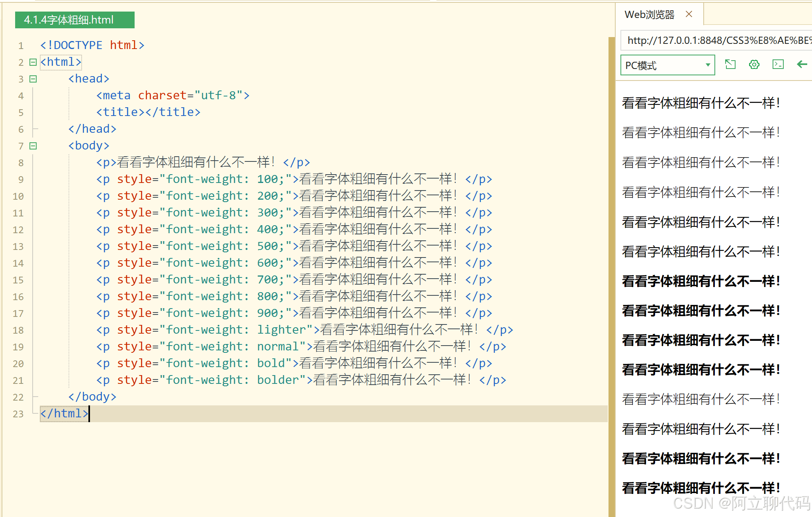Refresh preview by clicking the open-external icon again

pyautogui.click(x=730, y=64)
